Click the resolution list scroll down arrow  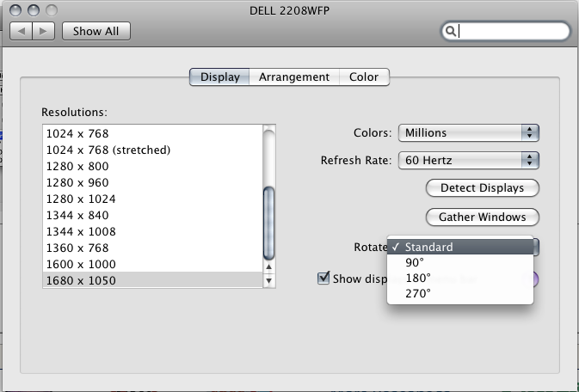[268, 280]
